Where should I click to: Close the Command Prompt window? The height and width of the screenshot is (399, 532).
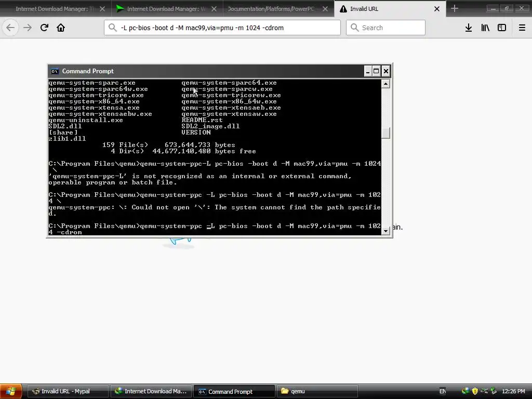coord(386,71)
